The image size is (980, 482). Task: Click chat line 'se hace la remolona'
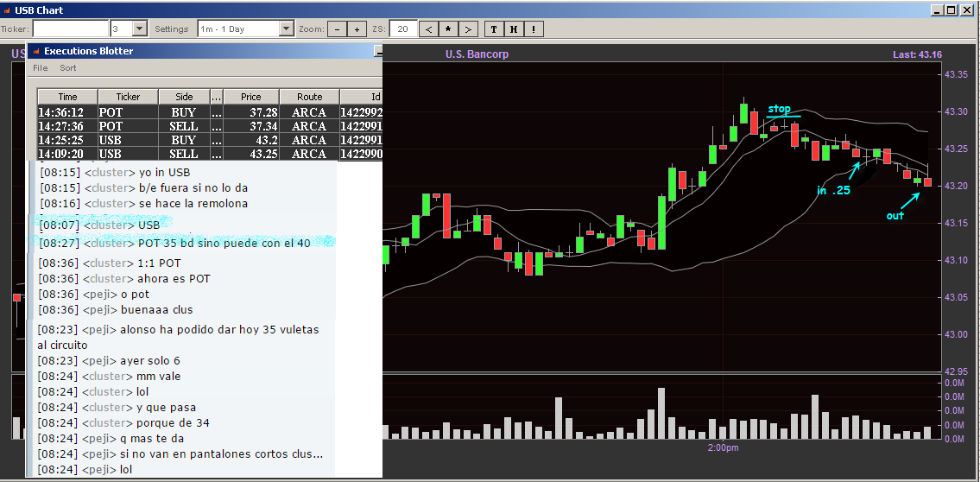click(193, 204)
